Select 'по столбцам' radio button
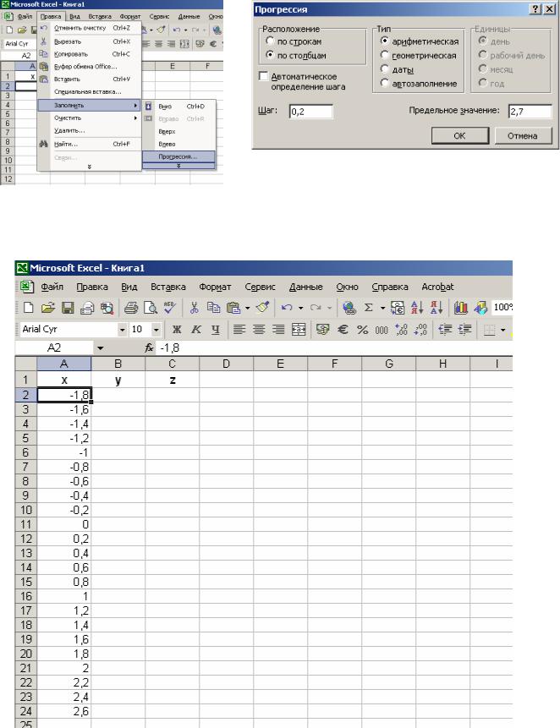 click(x=270, y=55)
